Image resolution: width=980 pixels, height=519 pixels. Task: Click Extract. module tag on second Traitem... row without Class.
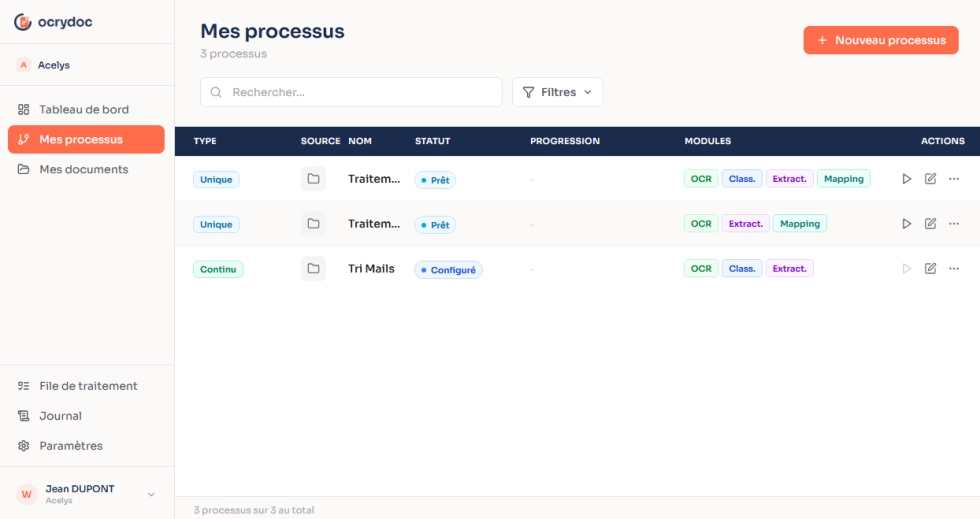tap(746, 224)
